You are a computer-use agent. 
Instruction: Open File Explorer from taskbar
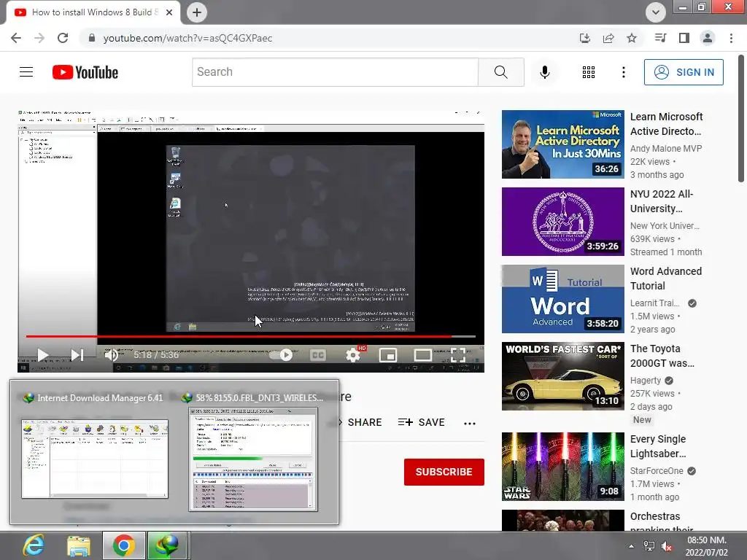click(79, 545)
